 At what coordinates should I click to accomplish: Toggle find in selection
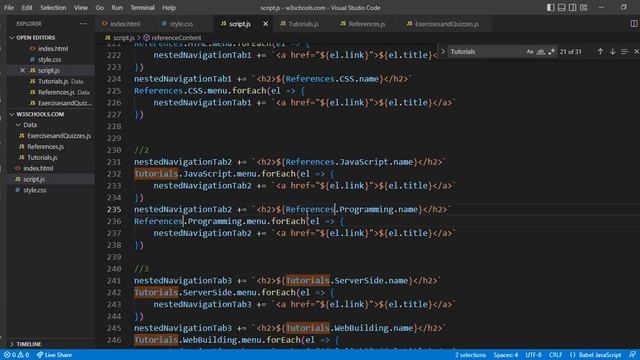tap(624, 51)
